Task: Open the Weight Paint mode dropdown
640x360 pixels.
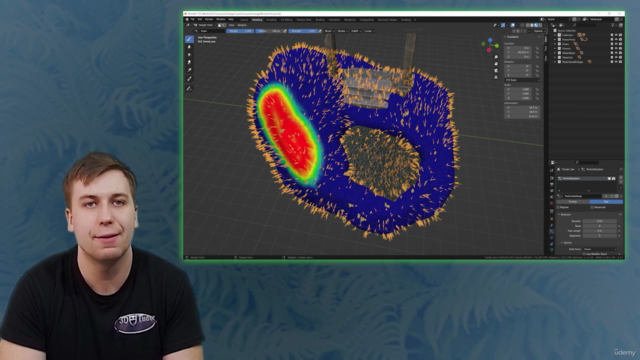Action: (205, 25)
